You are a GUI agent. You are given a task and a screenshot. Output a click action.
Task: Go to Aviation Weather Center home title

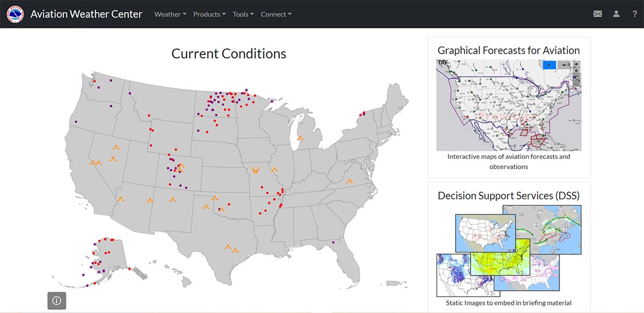click(86, 14)
